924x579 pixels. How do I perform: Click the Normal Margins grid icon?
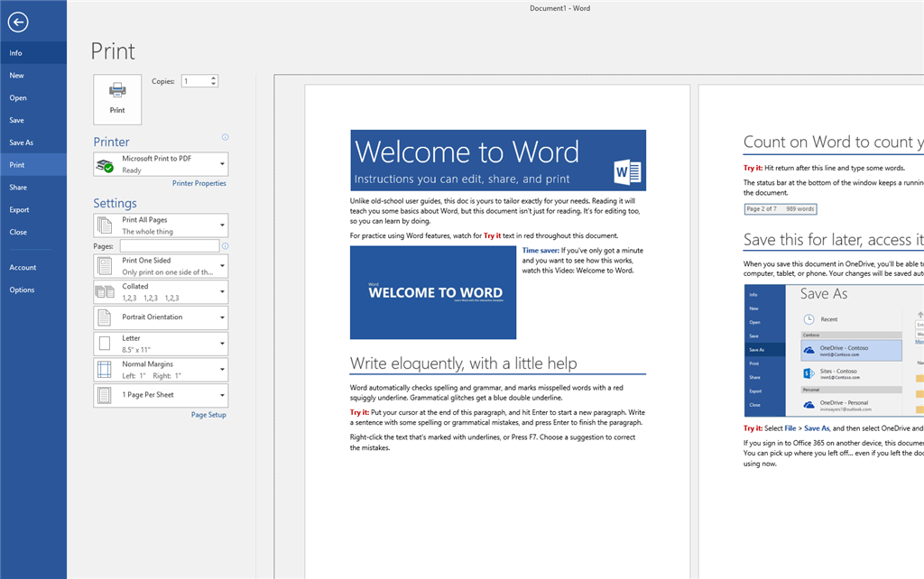105,369
